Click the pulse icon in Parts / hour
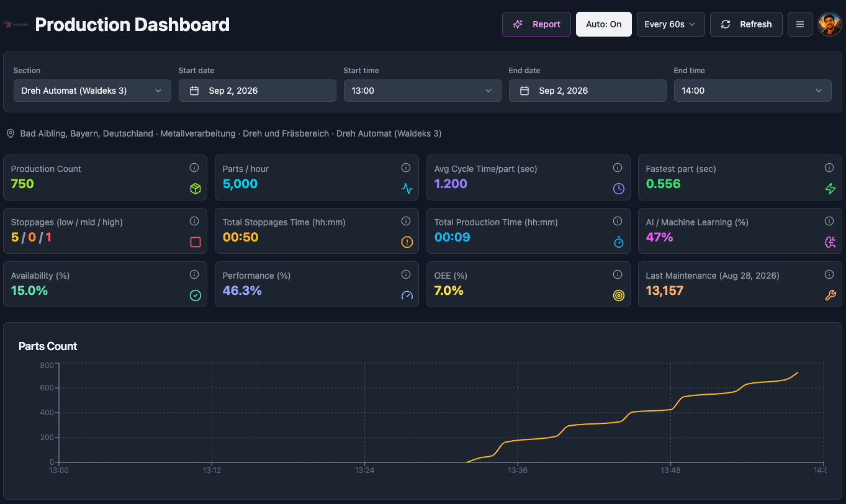The height and width of the screenshot is (504, 846). pos(407,189)
